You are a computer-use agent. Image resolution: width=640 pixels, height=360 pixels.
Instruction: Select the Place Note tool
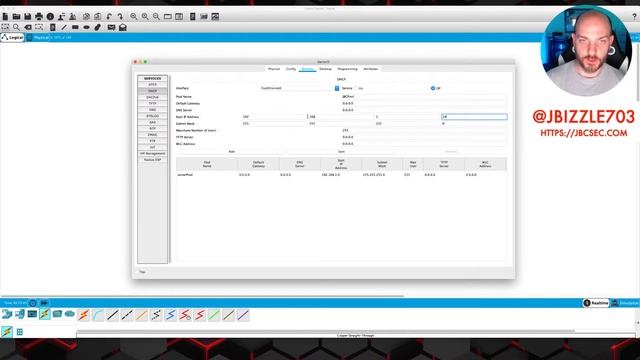pyautogui.click(x=53, y=27)
